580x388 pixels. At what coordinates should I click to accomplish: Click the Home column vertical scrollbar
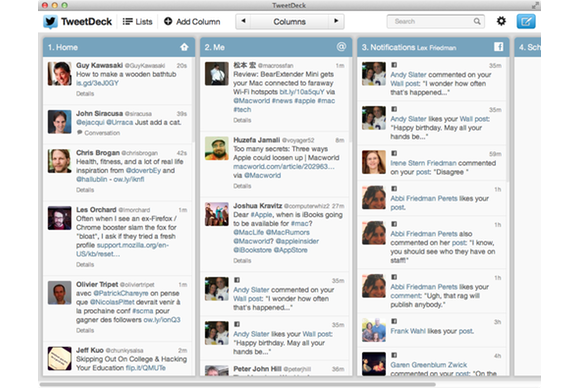pyautogui.click(x=193, y=100)
